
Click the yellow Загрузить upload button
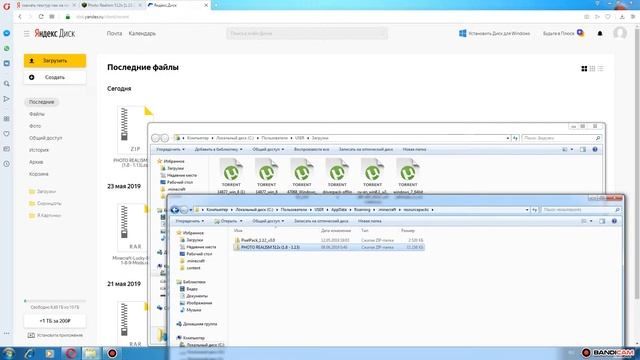click(55, 60)
